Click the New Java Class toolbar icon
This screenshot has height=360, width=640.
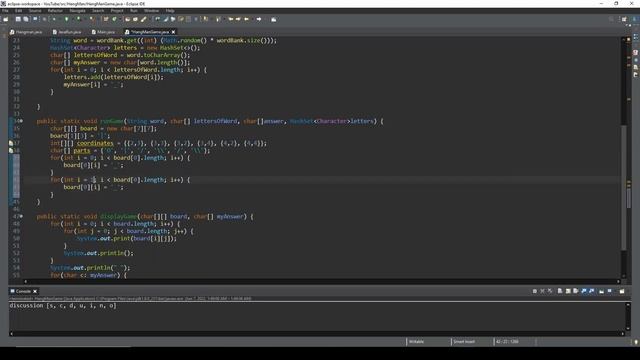(x=115, y=19)
